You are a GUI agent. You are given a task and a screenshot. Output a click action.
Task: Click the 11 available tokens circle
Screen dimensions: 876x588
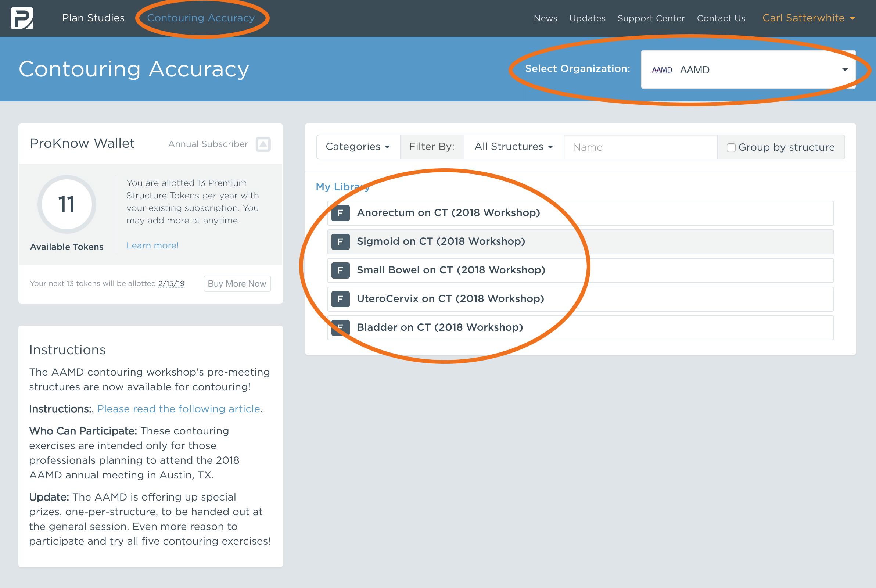click(67, 204)
